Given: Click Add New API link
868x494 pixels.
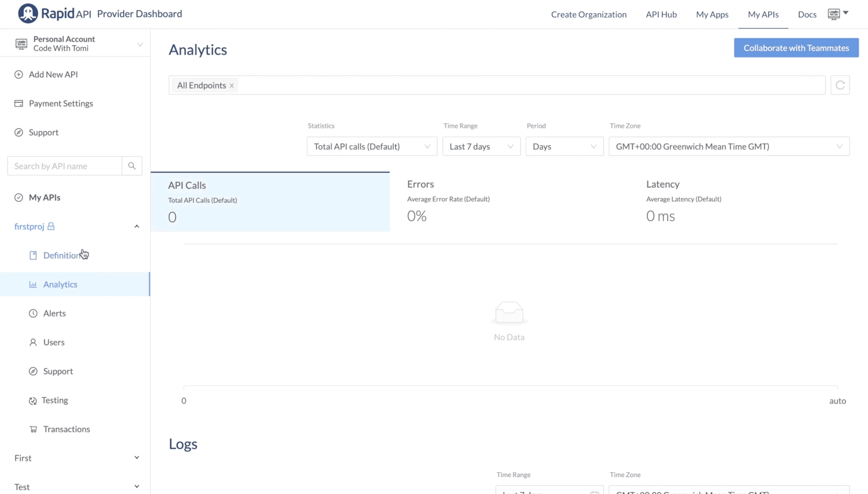Looking at the screenshot, I should [53, 74].
